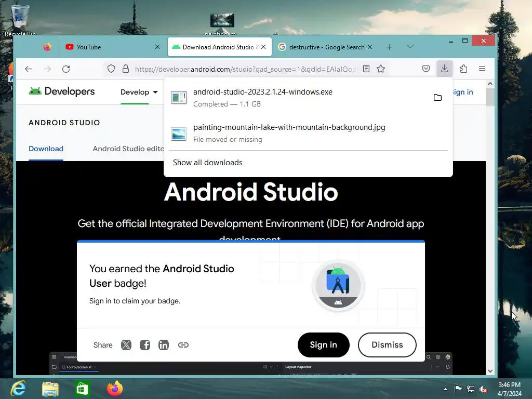The image size is (532, 399).
Task: Go back using the browser back arrow
Action: point(29,69)
